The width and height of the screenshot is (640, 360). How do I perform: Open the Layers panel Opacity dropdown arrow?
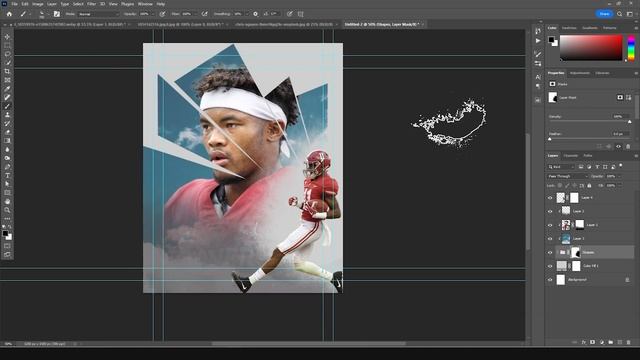tap(620, 176)
